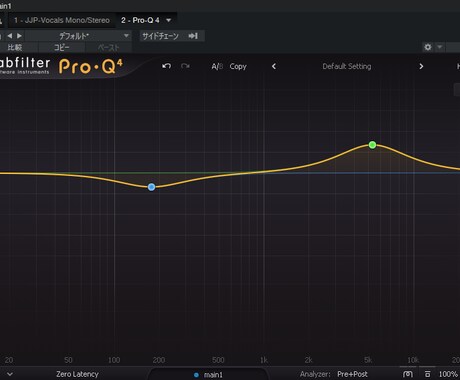Click the headphones-shaped icon beside Analyzer

(408, 374)
